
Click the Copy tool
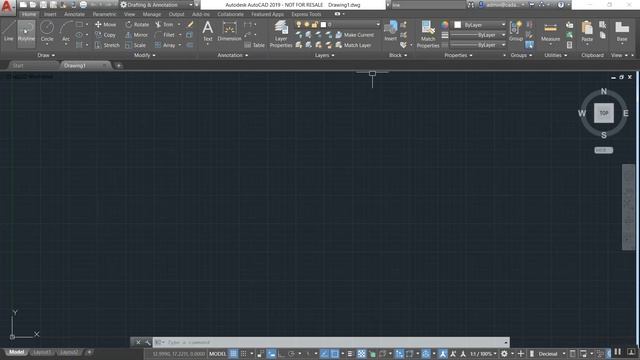[105, 35]
